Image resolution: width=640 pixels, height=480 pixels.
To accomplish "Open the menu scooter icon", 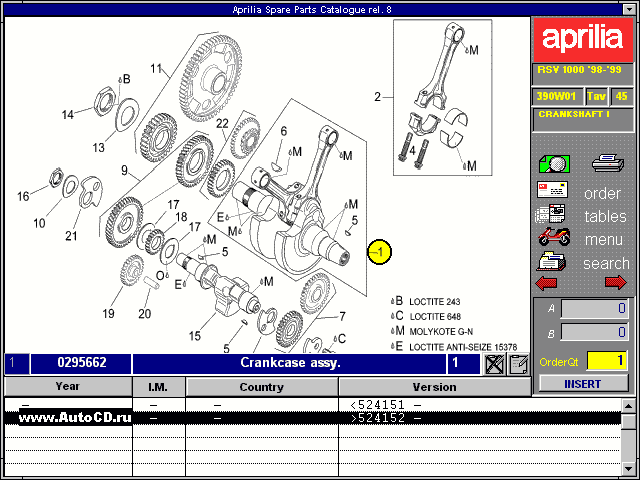I will point(554,237).
